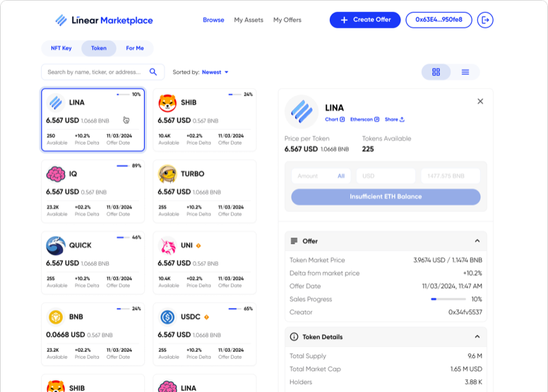Image resolution: width=548 pixels, height=392 pixels.
Task: Switch to grid view layout
Action: [436, 72]
